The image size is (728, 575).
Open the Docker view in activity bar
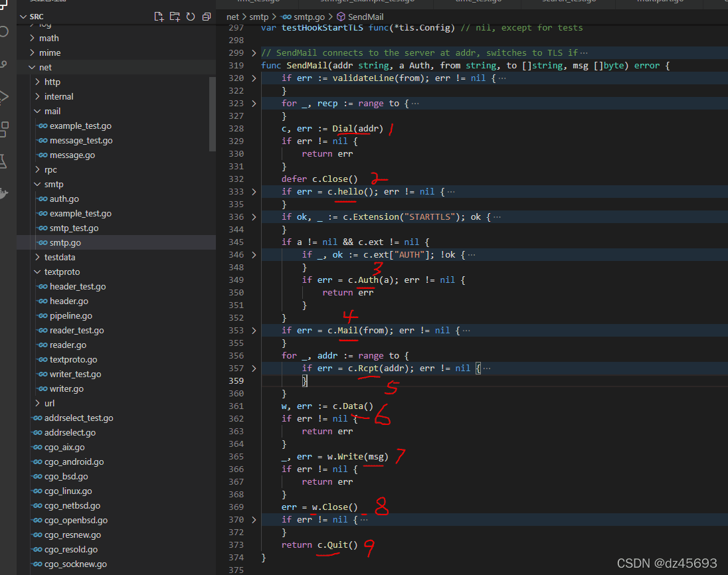[x=4, y=193]
